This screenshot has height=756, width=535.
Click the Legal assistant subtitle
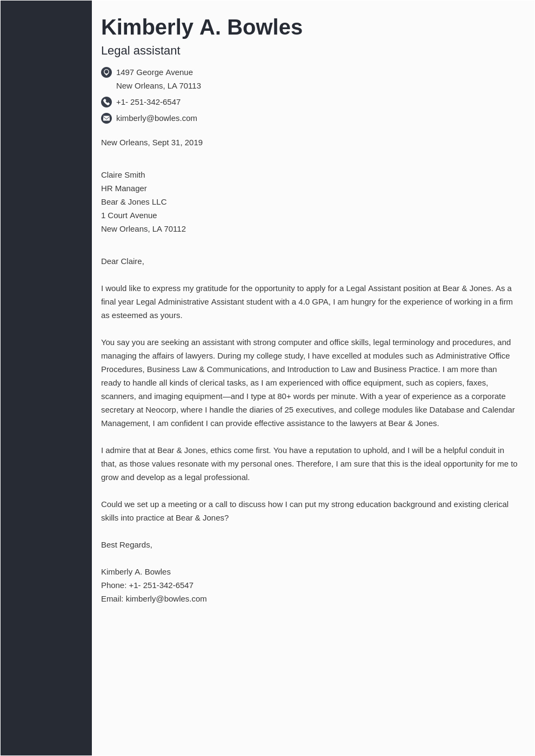pos(141,51)
